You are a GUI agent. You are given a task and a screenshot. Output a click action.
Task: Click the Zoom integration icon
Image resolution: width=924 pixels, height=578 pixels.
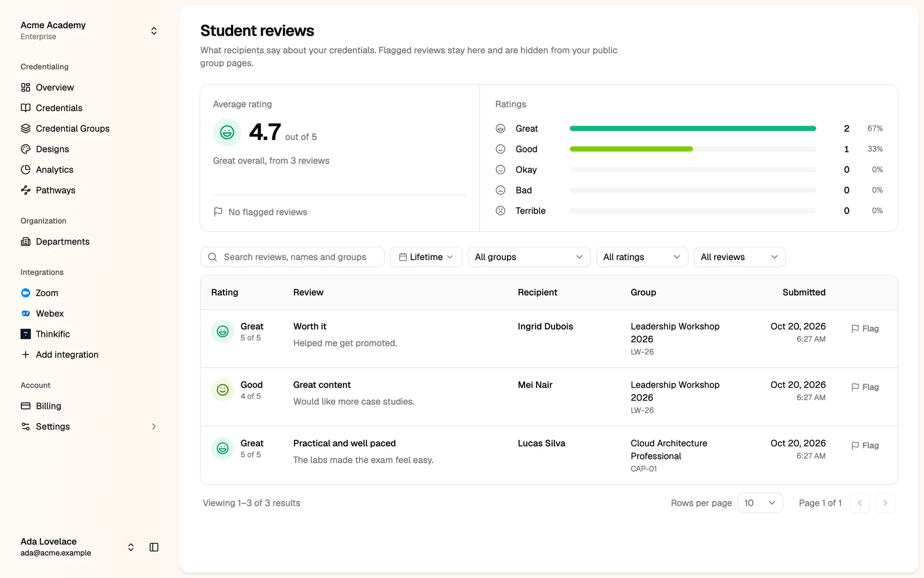coord(25,293)
